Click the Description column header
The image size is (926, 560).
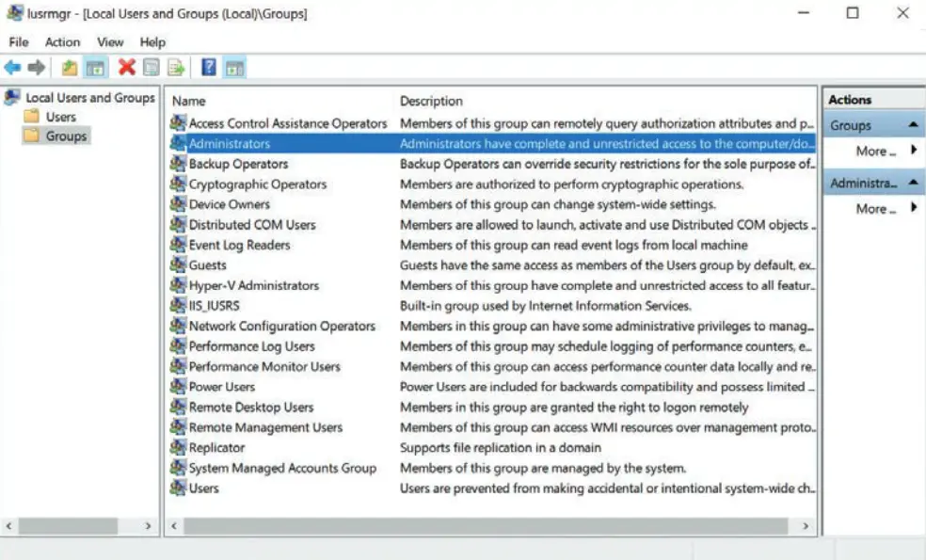point(431,101)
